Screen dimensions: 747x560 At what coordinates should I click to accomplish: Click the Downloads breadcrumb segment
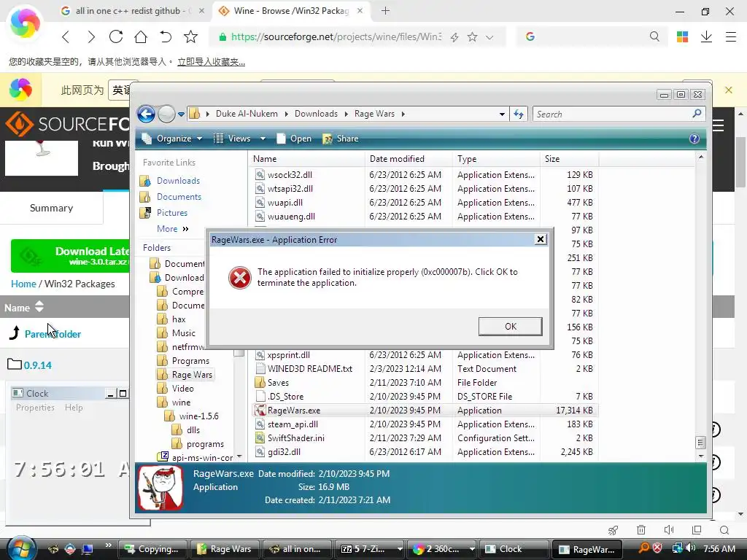[316, 114]
